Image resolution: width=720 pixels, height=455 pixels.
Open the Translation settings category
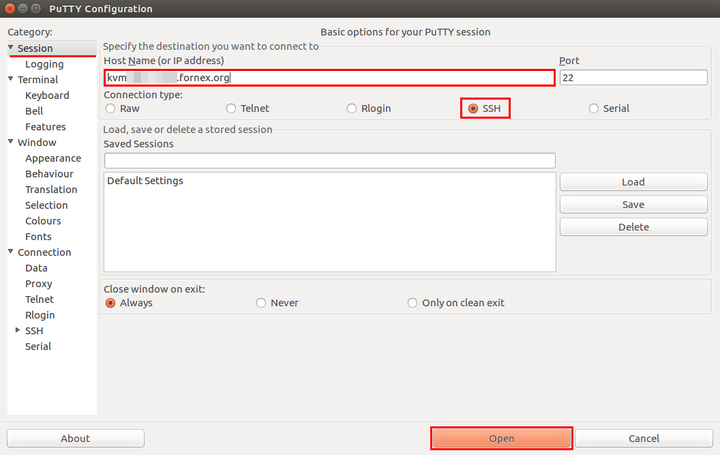coord(51,190)
